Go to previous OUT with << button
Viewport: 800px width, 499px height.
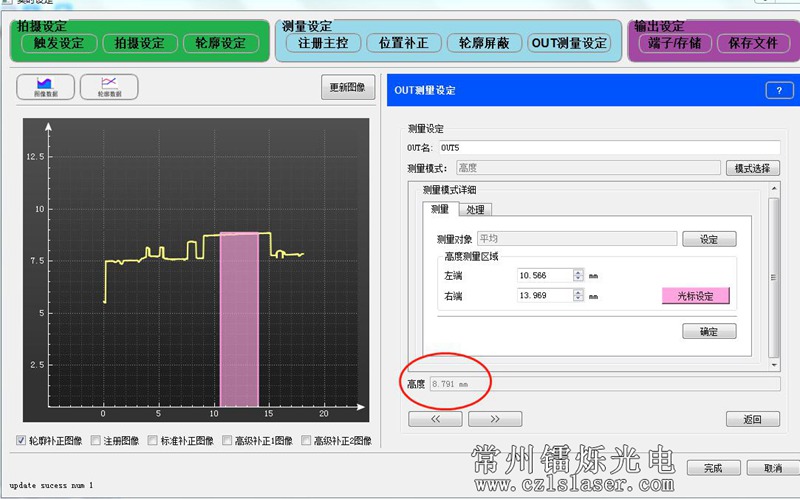click(435, 419)
